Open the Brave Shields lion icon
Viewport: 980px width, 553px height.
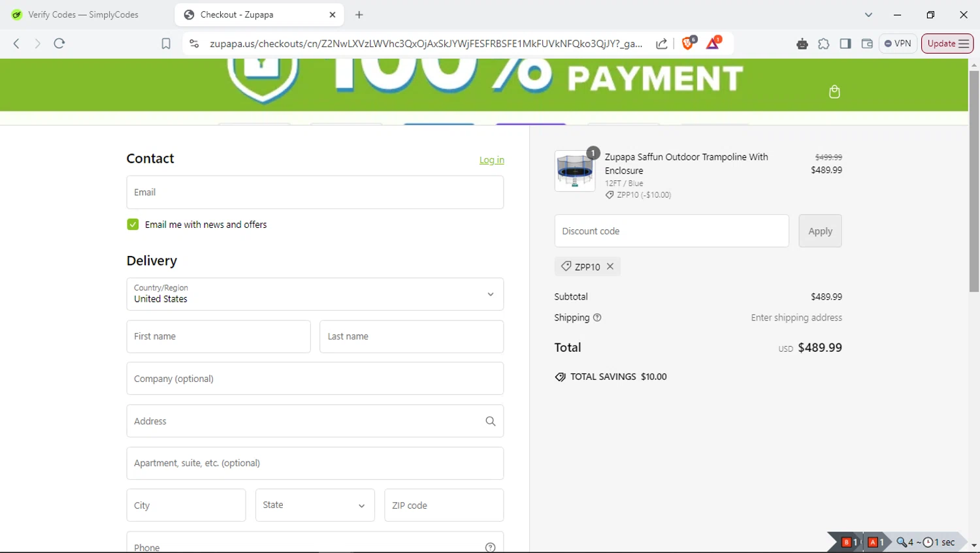[689, 43]
